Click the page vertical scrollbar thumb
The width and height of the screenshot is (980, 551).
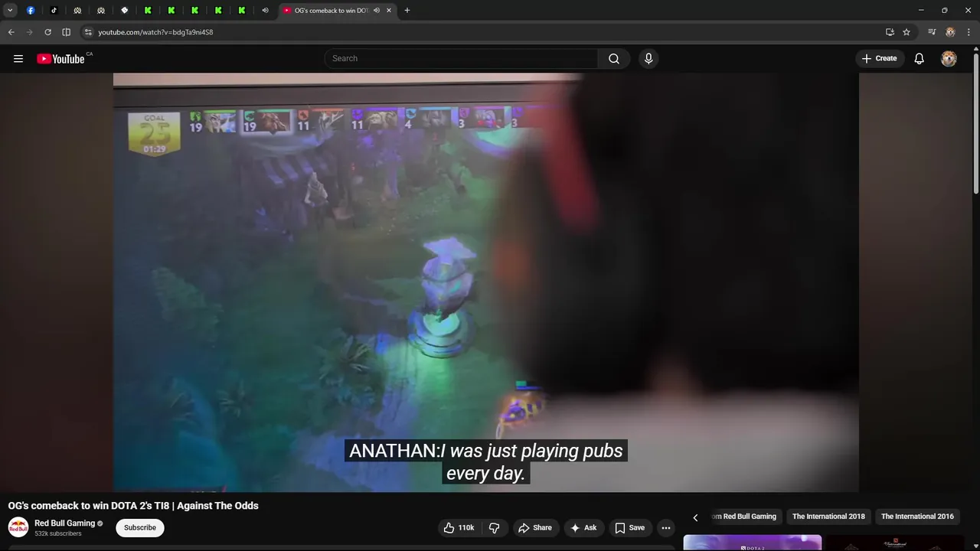[x=975, y=122]
